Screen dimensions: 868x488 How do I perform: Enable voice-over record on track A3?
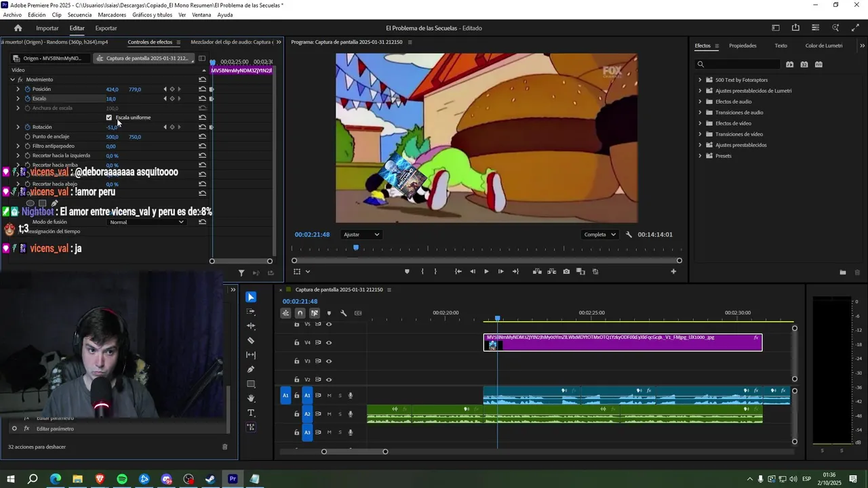(351, 432)
